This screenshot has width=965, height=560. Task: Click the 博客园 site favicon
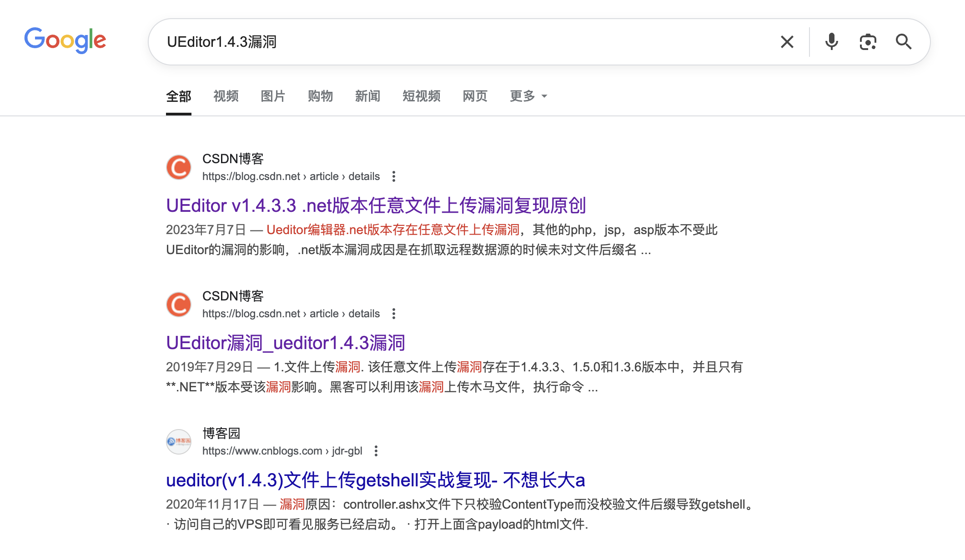pyautogui.click(x=179, y=442)
